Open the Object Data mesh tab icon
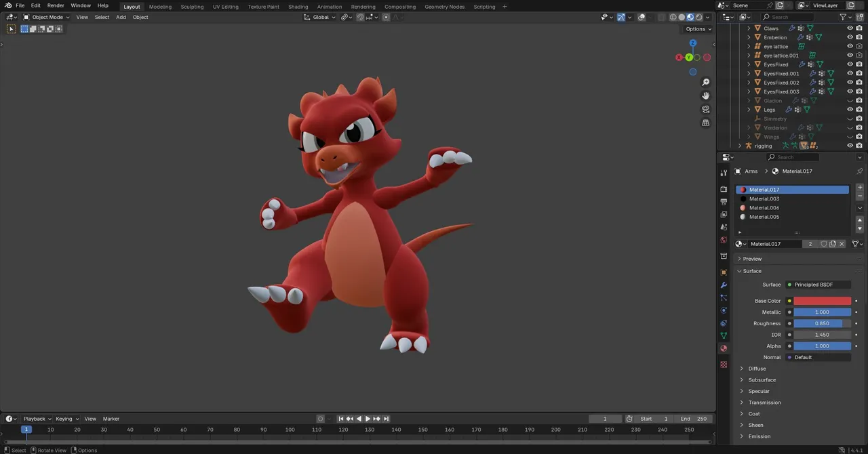This screenshot has height=454, width=868. coord(724,335)
